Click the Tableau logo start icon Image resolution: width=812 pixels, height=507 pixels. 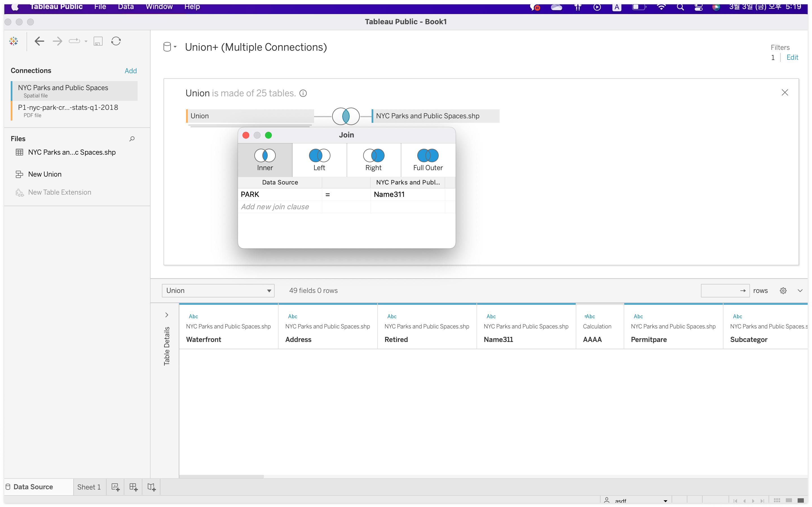pyautogui.click(x=14, y=41)
